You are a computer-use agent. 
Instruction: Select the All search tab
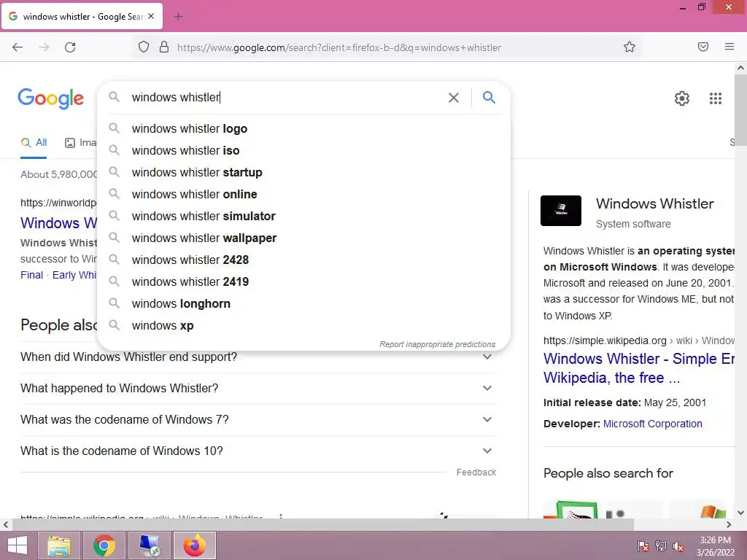coord(34,142)
